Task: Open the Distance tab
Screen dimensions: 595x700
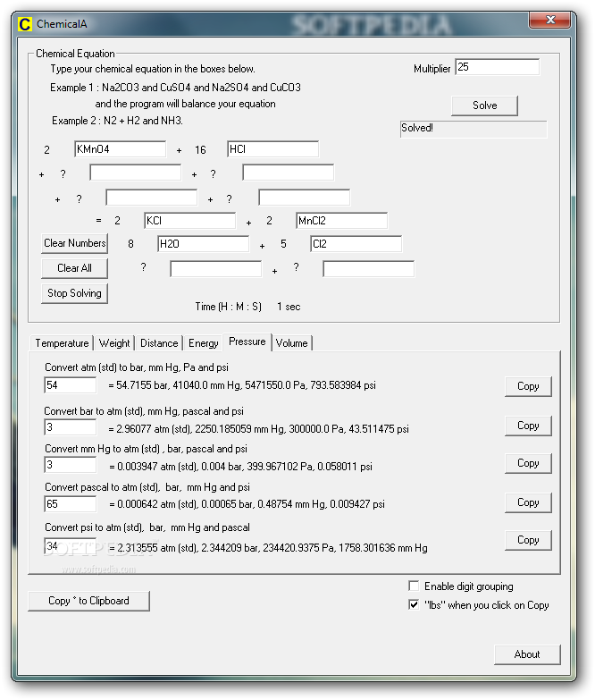Action: point(159,343)
